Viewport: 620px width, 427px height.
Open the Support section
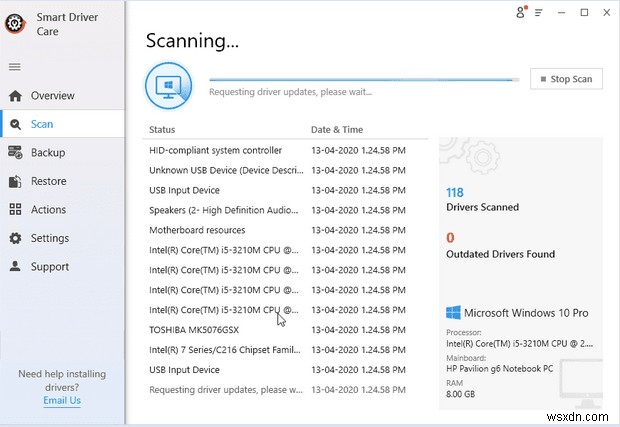62,266
